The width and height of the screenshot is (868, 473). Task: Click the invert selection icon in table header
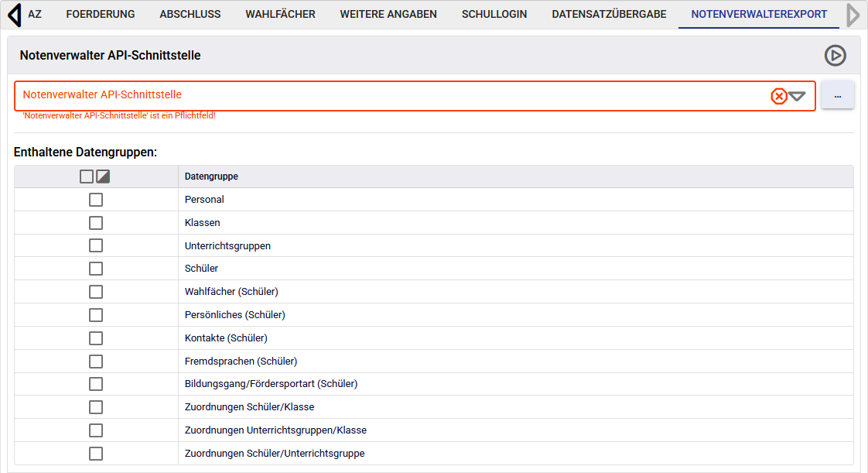(x=103, y=177)
